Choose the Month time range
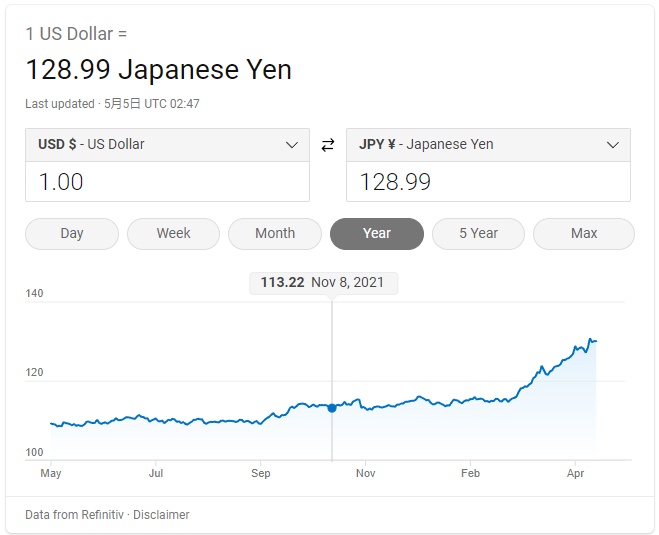 coord(275,233)
